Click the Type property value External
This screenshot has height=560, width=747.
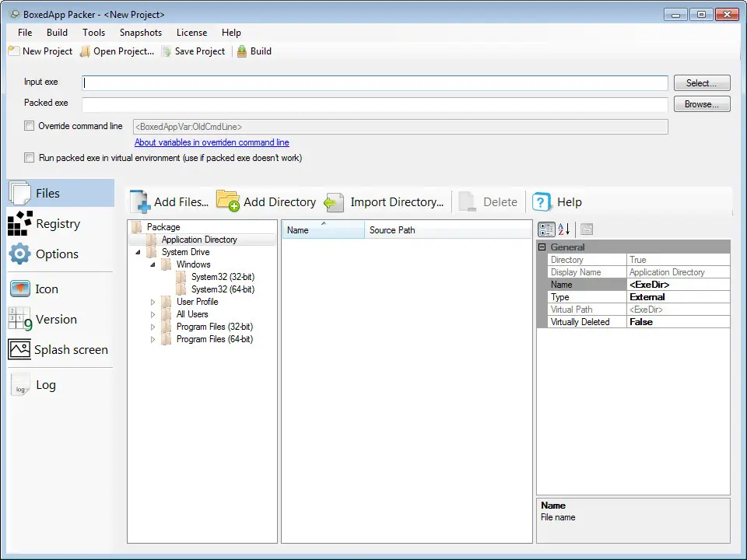tap(679, 296)
